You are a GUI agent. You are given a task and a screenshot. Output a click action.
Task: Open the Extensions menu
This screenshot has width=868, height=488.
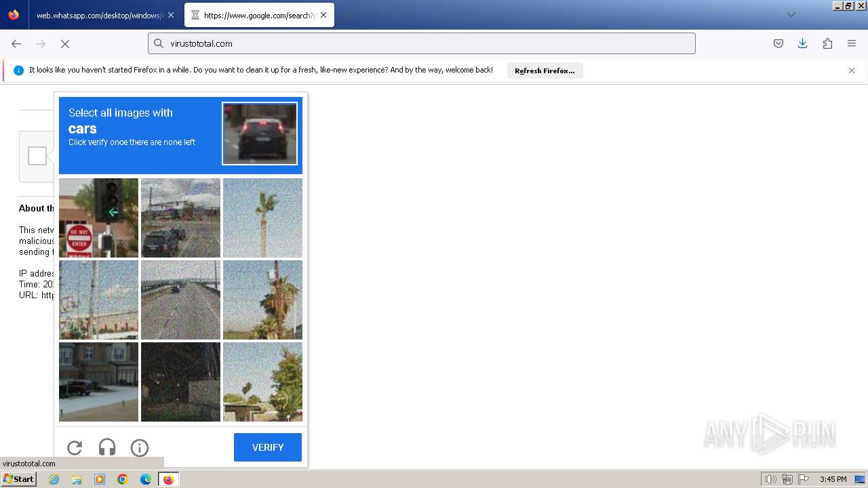coord(827,43)
